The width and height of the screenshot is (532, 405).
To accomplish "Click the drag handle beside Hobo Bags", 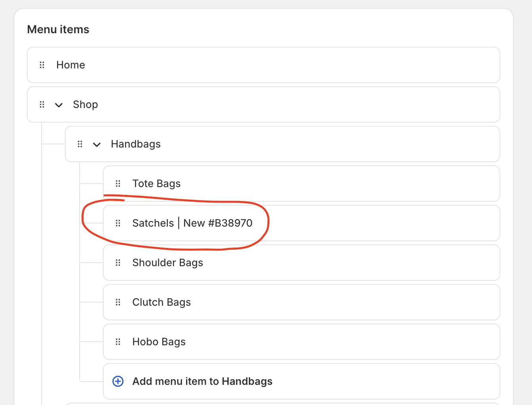I will (118, 342).
